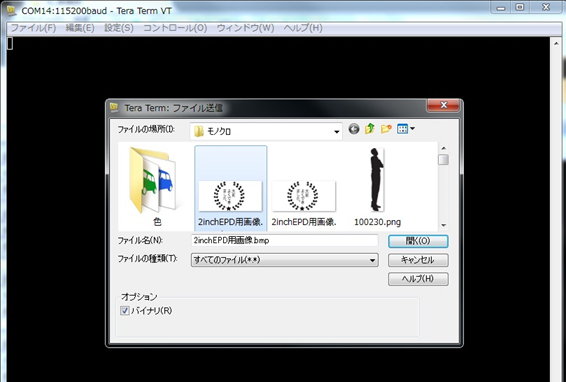The height and width of the screenshot is (382, 566).
Task: Open the view menu icon
Action: pos(402,129)
